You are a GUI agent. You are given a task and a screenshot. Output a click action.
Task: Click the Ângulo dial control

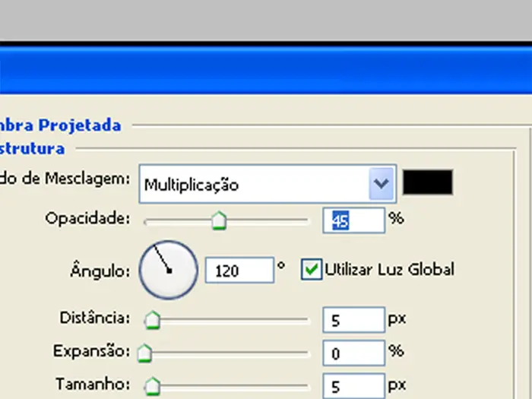pyautogui.click(x=168, y=269)
